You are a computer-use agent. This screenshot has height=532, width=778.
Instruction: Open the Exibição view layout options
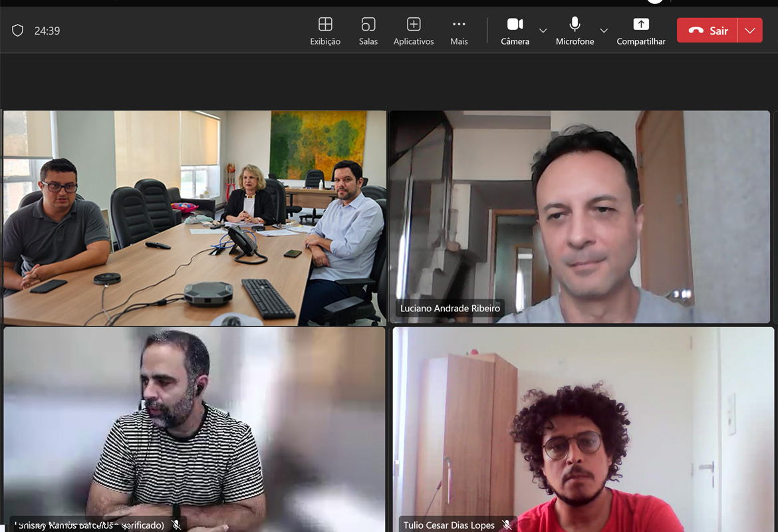tap(325, 31)
